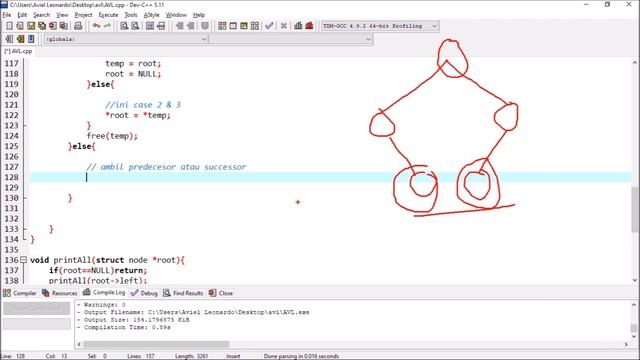Switch to the Compile Log tab
This screenshot has width=640, height=360.
click(x=104, y=293)
